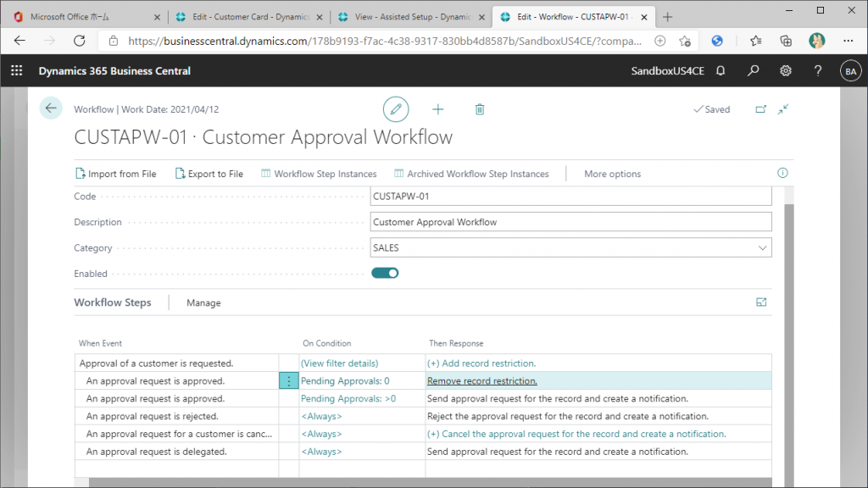Go back using the page back arrow
The height and width of the screenshot is (488, 868).
(51, 108)
